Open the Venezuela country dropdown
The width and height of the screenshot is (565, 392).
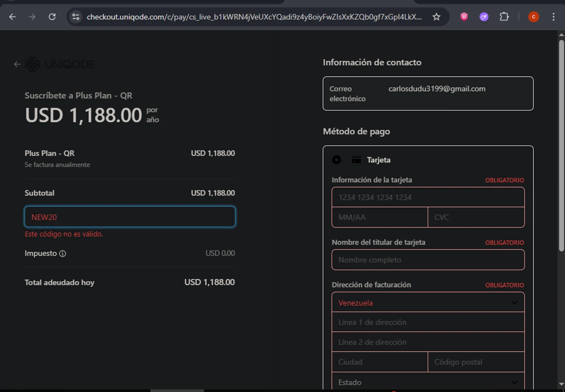428,303
